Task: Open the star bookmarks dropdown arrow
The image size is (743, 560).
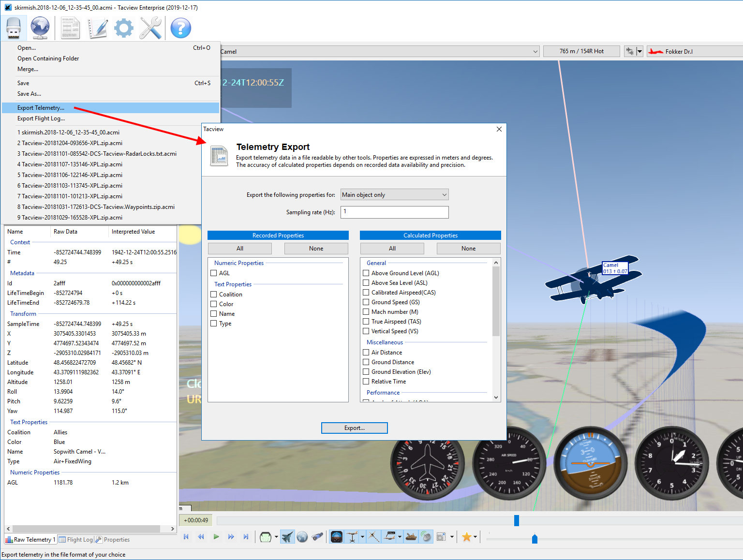Action: tap(475, 537)
